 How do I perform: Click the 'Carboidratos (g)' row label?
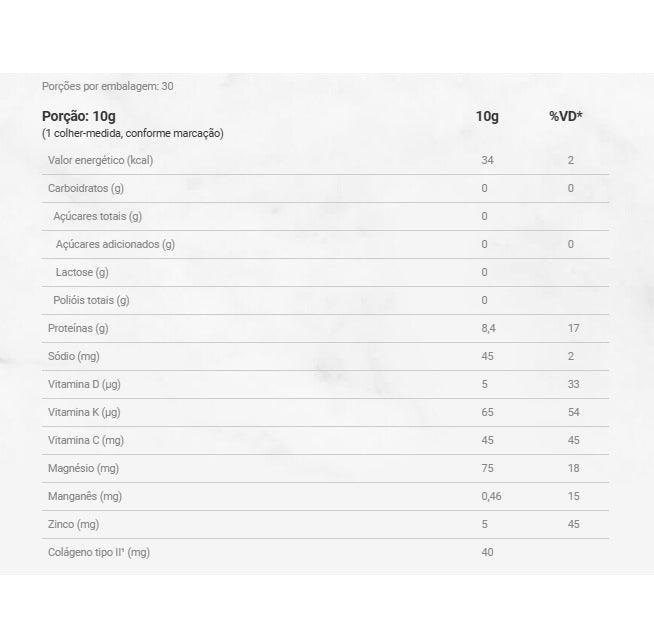tap(86, 188)
